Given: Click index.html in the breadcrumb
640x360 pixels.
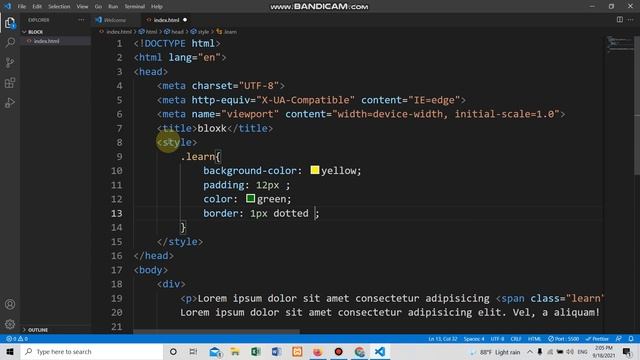Looking at the screenshot, I should (119, 32).
